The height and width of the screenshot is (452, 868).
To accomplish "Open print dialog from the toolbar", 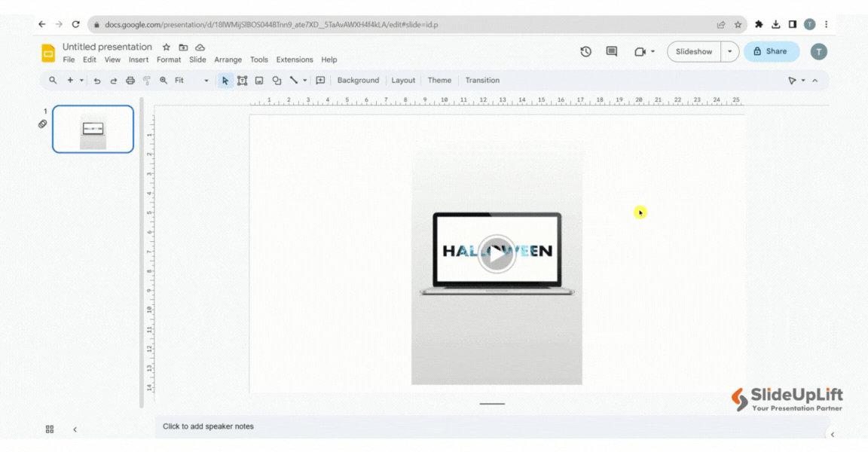I will click(130, 80).
